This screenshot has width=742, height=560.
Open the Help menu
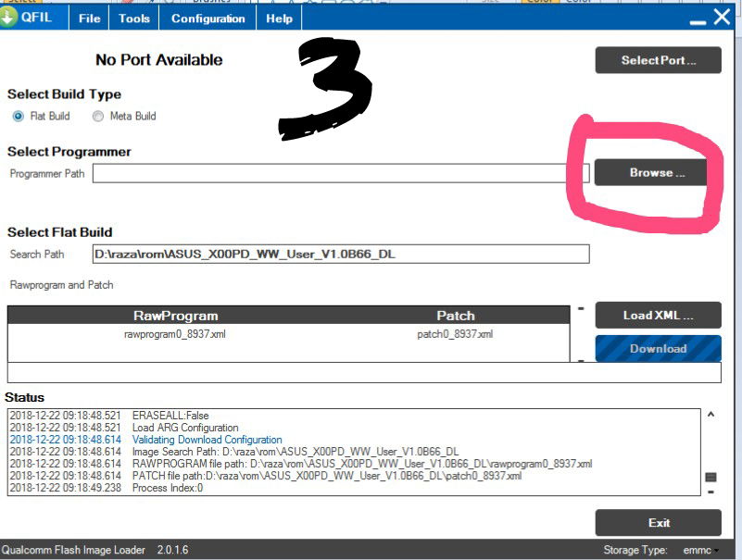coord(279,19)
